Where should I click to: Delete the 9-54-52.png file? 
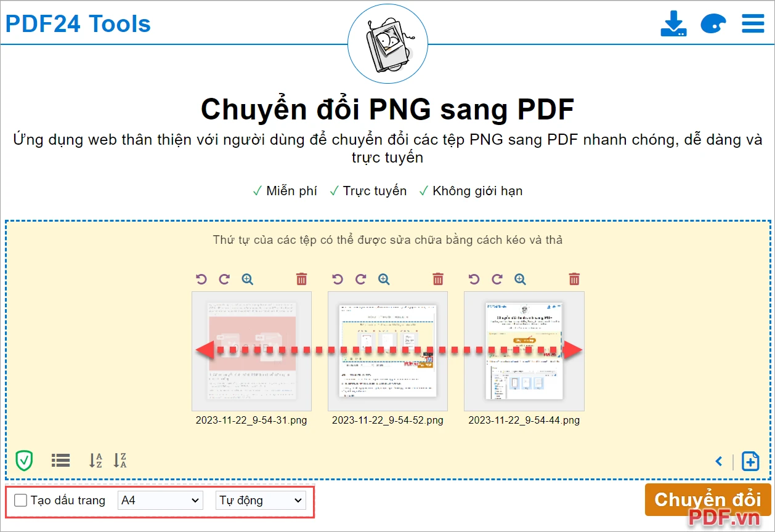click(438, 280)
